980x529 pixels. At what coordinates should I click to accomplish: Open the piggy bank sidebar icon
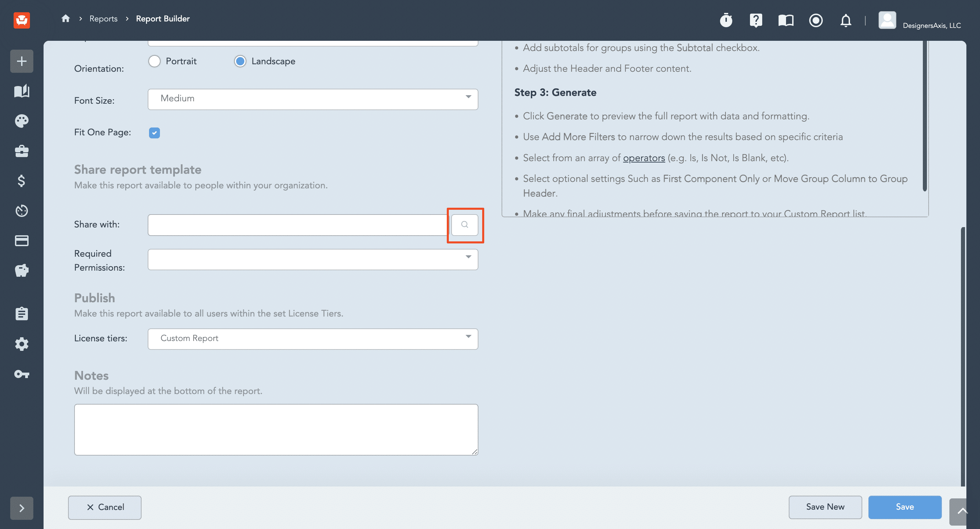click(22, 271)
